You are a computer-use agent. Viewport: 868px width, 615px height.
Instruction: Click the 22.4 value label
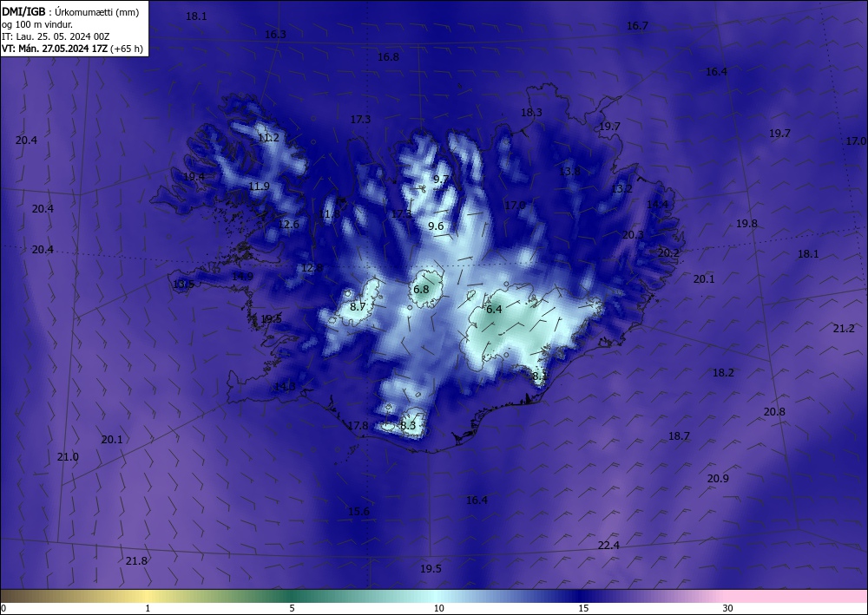(609, 546)
